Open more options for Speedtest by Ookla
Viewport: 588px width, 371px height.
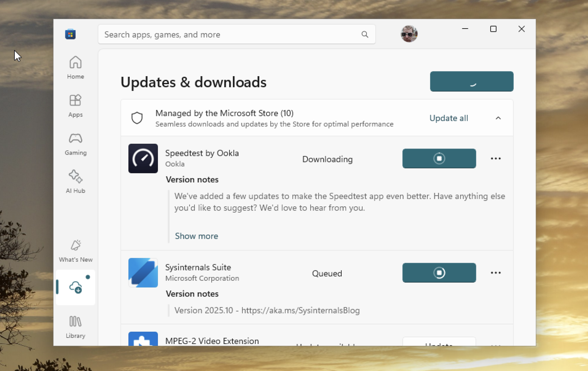(x=496, y=158)
